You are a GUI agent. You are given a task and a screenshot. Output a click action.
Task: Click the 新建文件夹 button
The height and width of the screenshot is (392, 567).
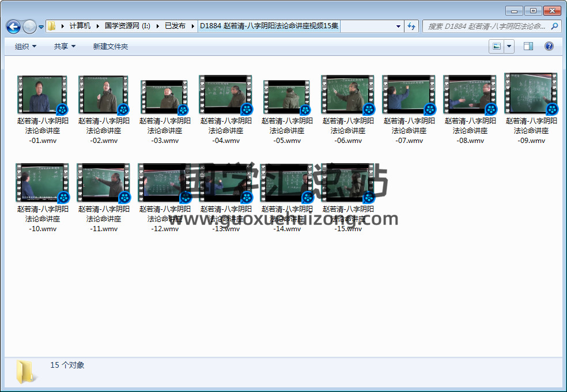tap(111, 46)
